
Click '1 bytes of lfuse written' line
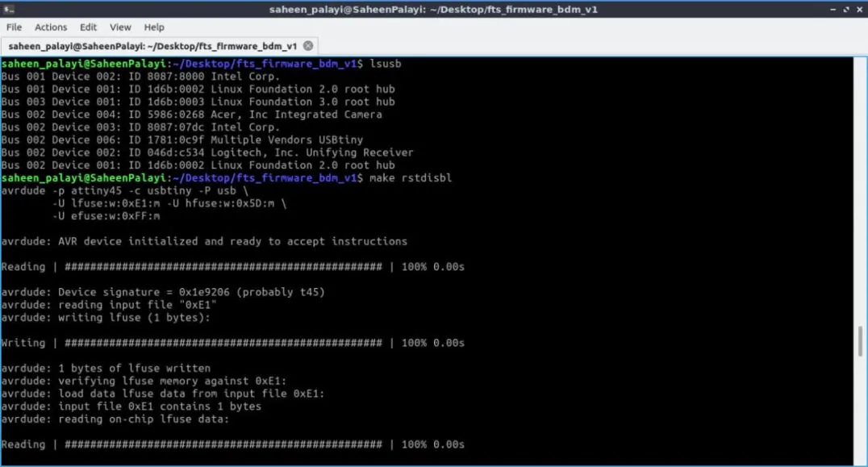coord(106,369)
